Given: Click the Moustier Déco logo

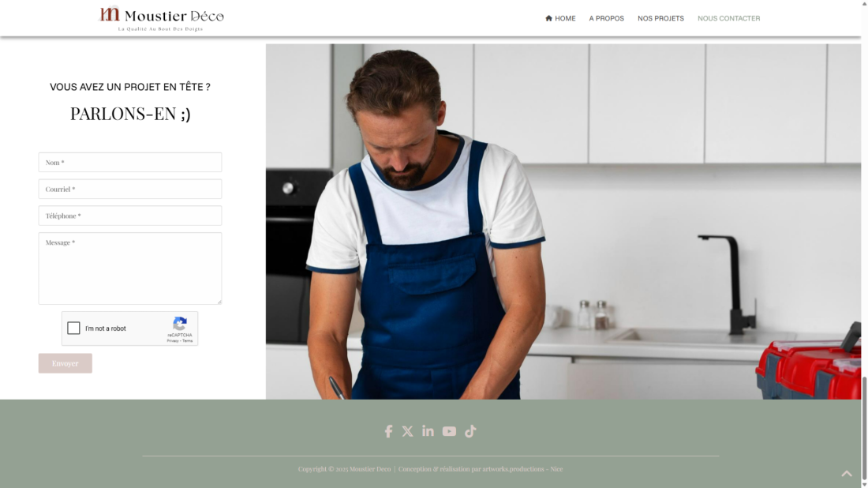Looking at the screenshot, I should 162,18.
